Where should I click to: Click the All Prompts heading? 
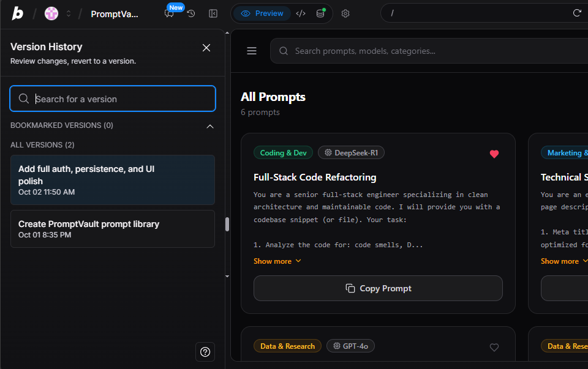click(273, 97)
